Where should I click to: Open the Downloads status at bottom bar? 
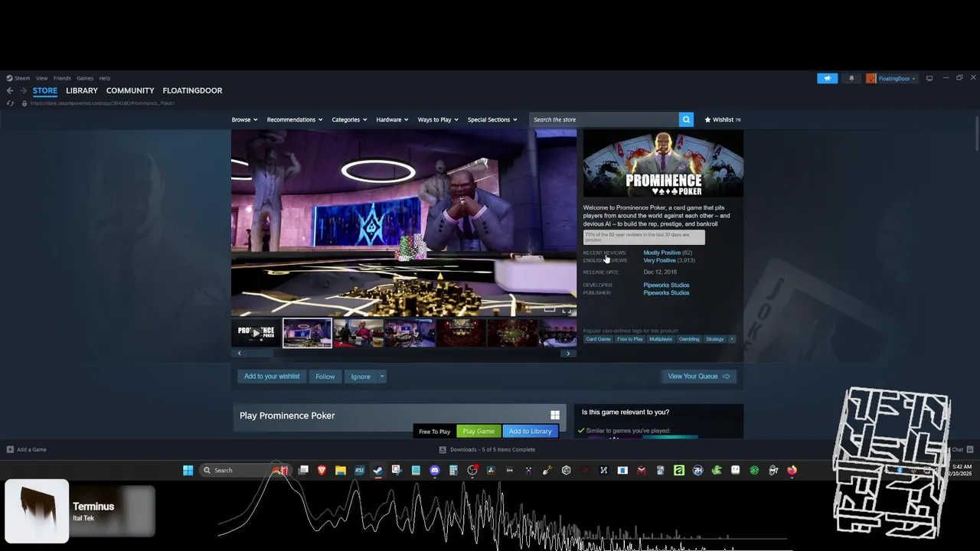[487, 449]
